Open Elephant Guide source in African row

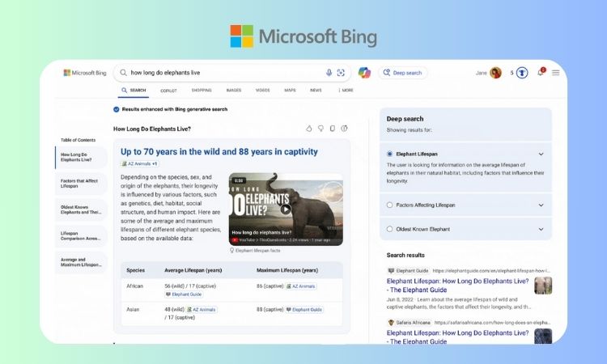point(184,294)
